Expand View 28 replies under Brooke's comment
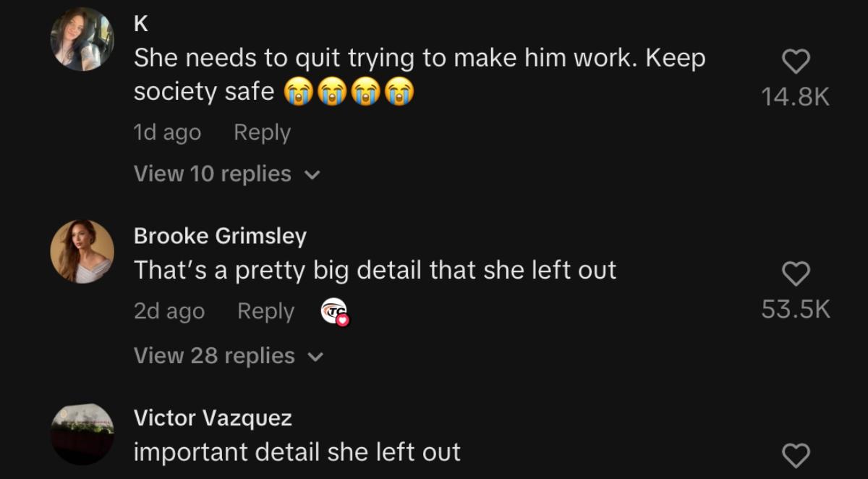868x479 pixels. click(x=229, y=355)
